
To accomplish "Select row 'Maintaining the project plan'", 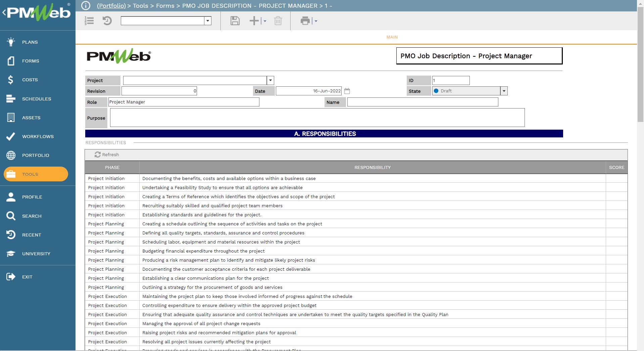I will [356, 296].
